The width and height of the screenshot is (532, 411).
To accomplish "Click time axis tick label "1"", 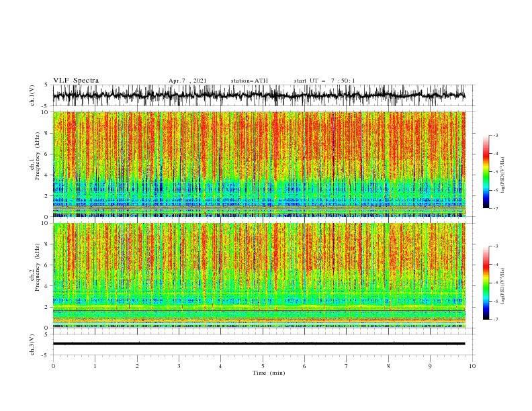I will point(95,366).
